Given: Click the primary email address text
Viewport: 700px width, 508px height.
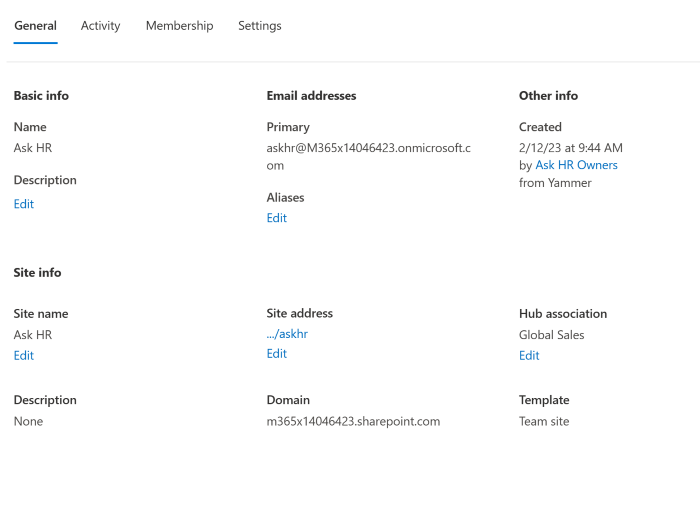Looking at the screenshot, I should point(368,148).
